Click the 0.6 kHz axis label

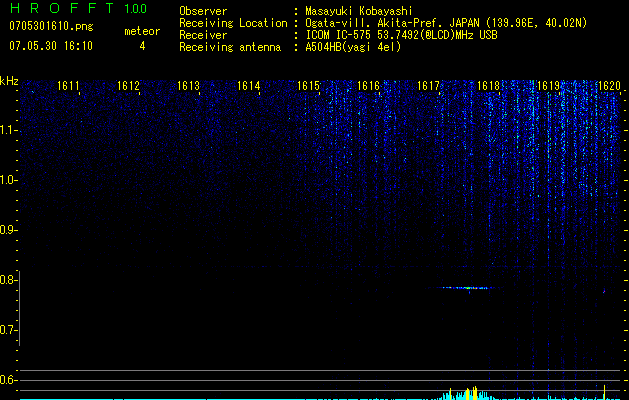point(7,380)
